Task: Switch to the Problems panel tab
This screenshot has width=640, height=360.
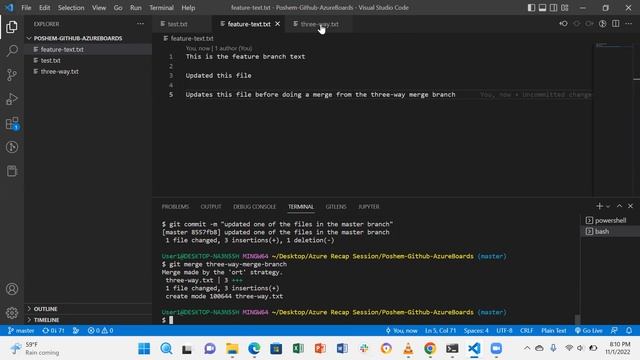Action: tap(175, 207)
